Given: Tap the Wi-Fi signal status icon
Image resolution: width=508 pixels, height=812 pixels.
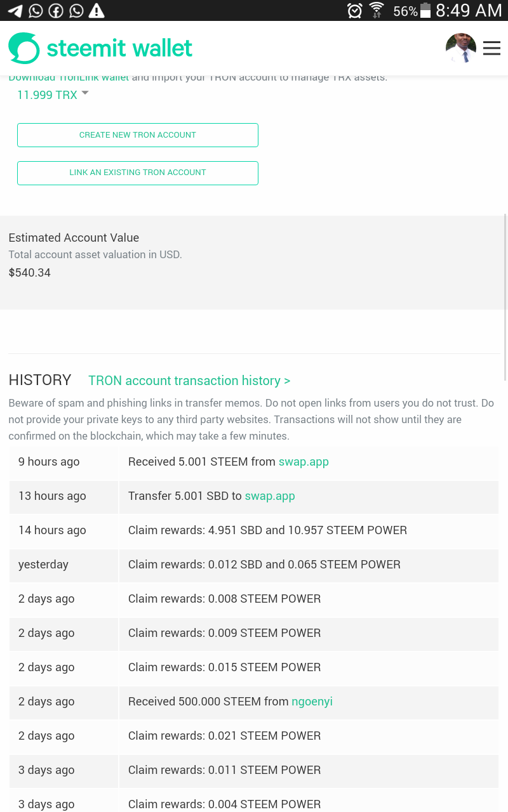Looking at the screenshot, I should point(377,11).
